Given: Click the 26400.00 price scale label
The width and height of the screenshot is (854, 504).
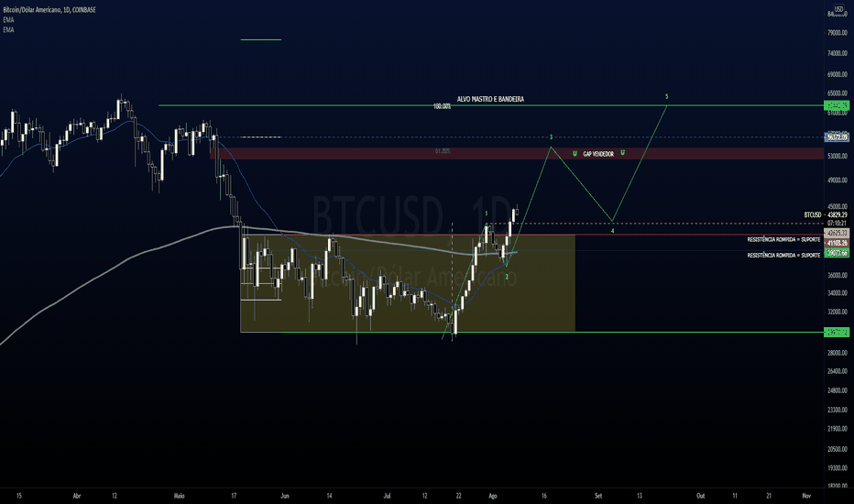Looking at the screenshot, I should (838, 372).
